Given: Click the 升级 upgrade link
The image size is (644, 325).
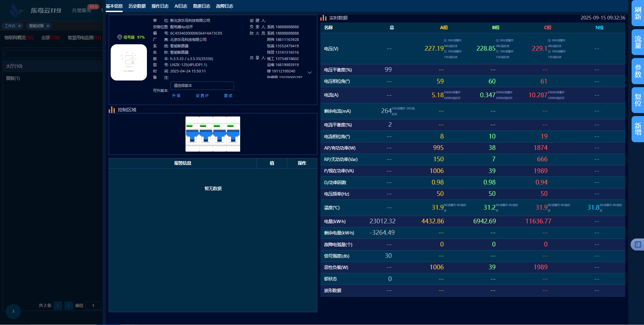Looking at the screenshot, I should click(176, 96).
